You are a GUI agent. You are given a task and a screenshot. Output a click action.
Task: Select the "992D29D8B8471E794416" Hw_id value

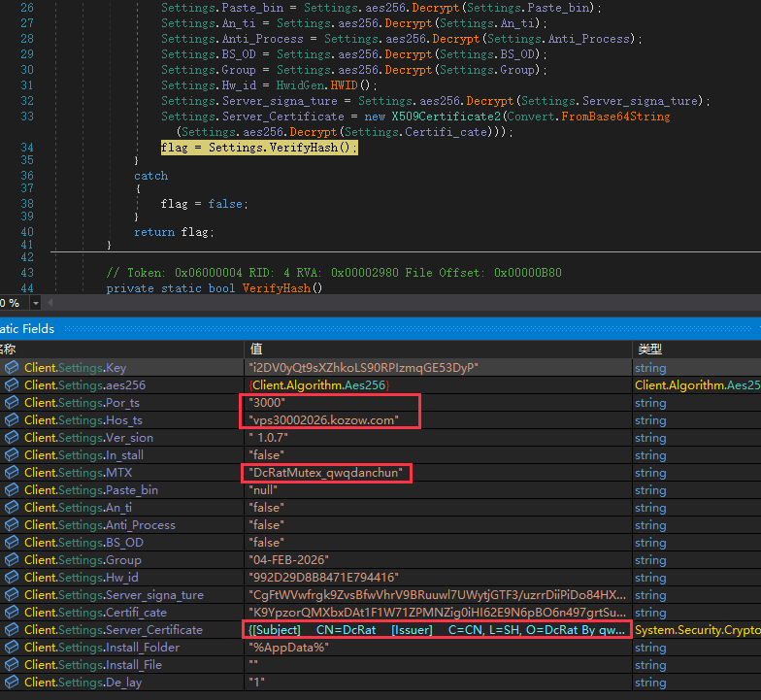pyautogui.click(x=324, y=577)
